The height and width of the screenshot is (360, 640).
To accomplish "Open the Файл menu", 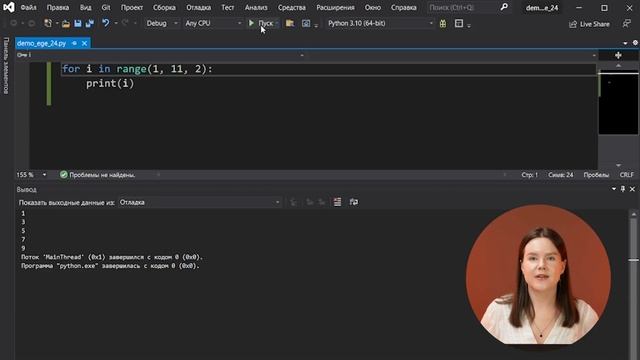I will (28, 7).
